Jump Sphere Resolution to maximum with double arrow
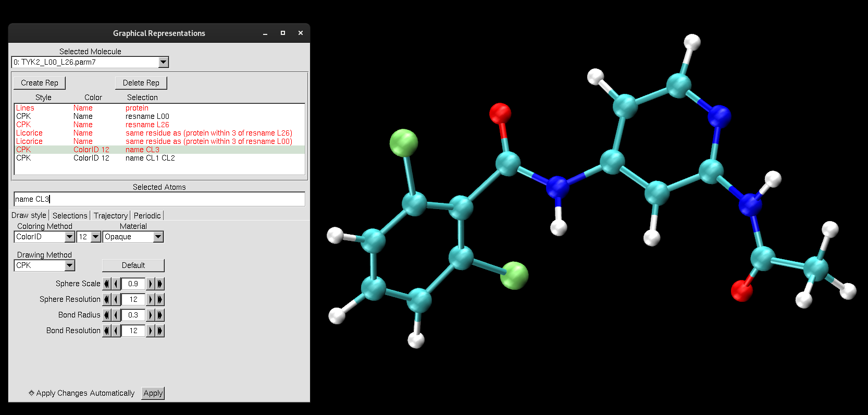Viewport: 868px width, 415px height. (x=160, y=299)
